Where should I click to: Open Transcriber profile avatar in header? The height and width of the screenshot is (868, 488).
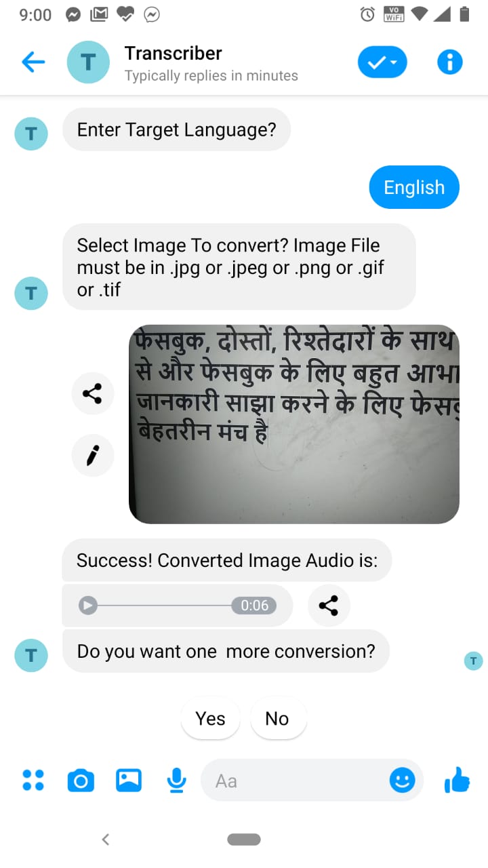pyautogui.click(x=88, y=62)
